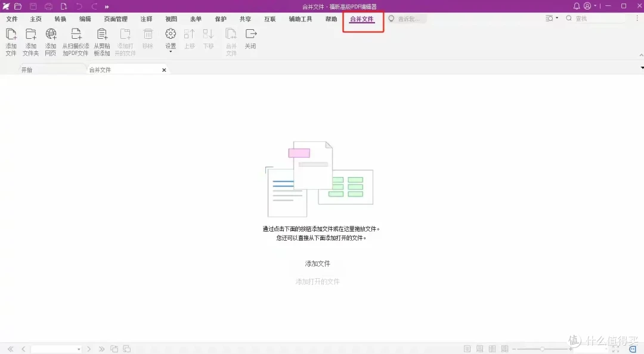Click the save disk icon in title bar
The image size is (644, 354).
(x=33, y=6)
